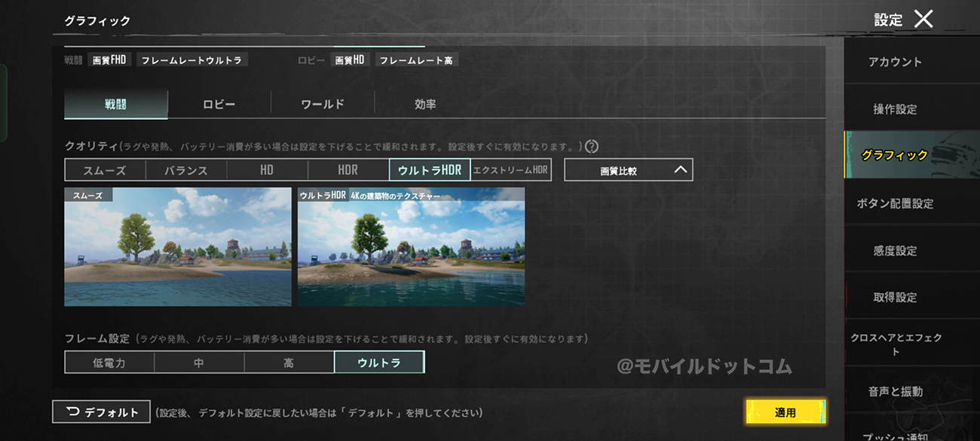Select ウルトラHDR quality option
980x441 pixels.
pos(430,170)
